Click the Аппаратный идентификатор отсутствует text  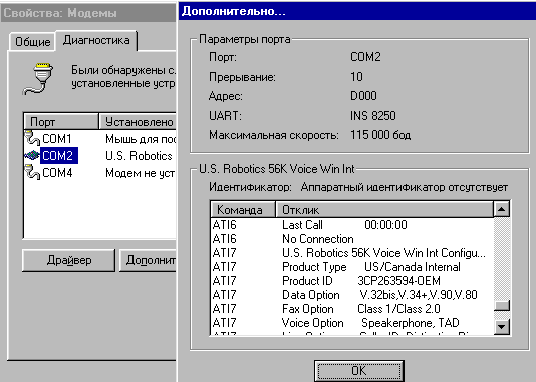[404, 187]
